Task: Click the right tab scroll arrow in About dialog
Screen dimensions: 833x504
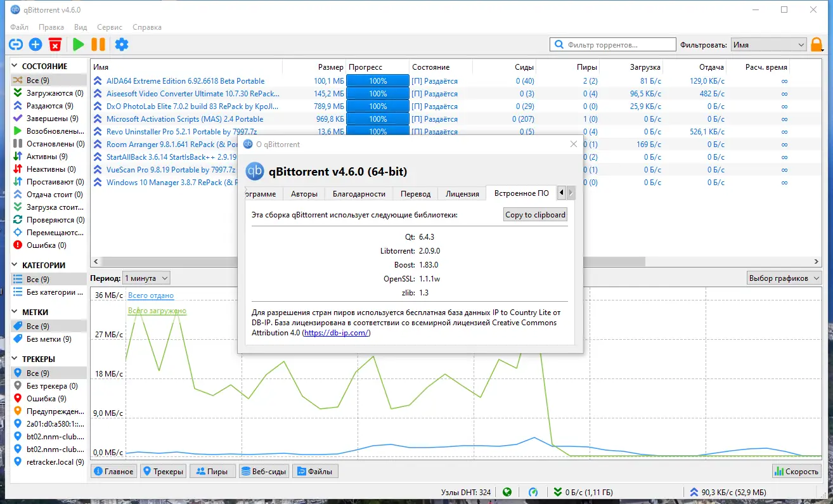Action: tap(571, 193)
